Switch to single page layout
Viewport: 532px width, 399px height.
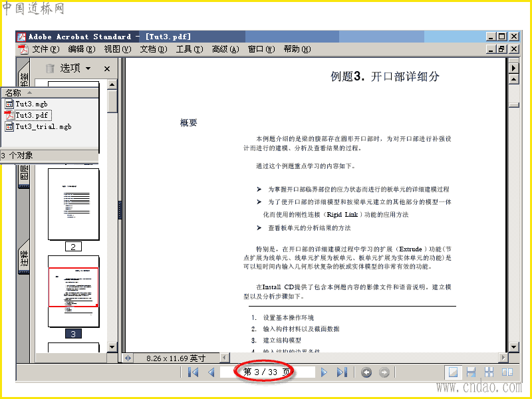454,372
